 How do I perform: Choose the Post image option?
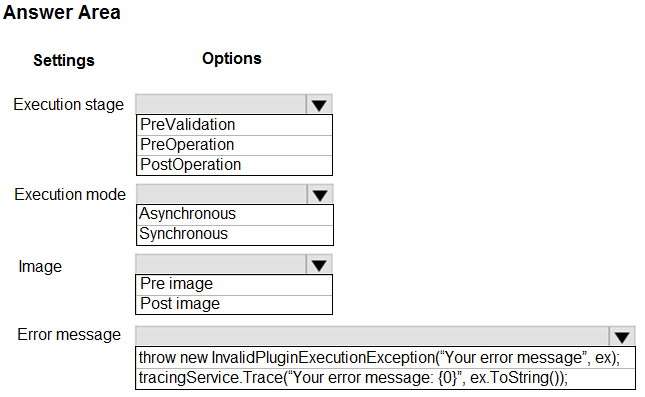click(x=234, y=305)
